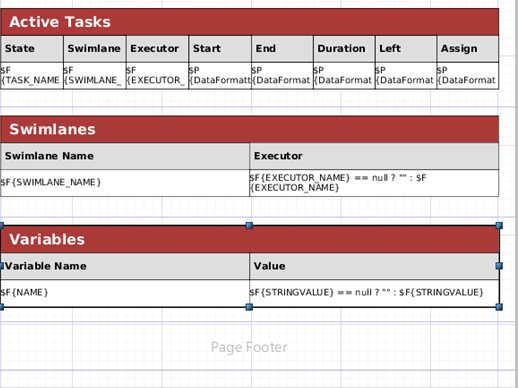Click the STRINGVALUE expression field

[374, 293]
